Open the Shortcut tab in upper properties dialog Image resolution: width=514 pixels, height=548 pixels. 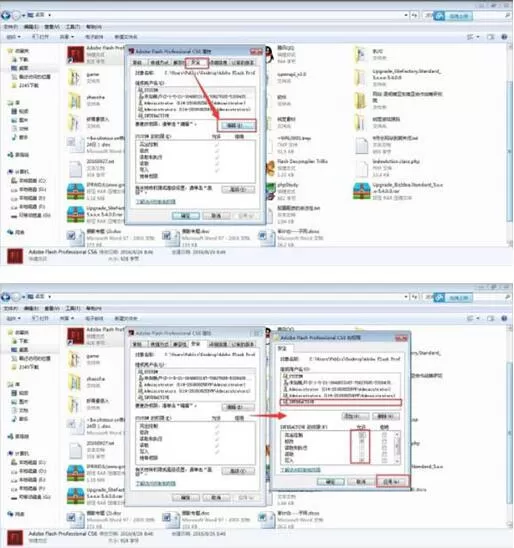click(160, 63)
